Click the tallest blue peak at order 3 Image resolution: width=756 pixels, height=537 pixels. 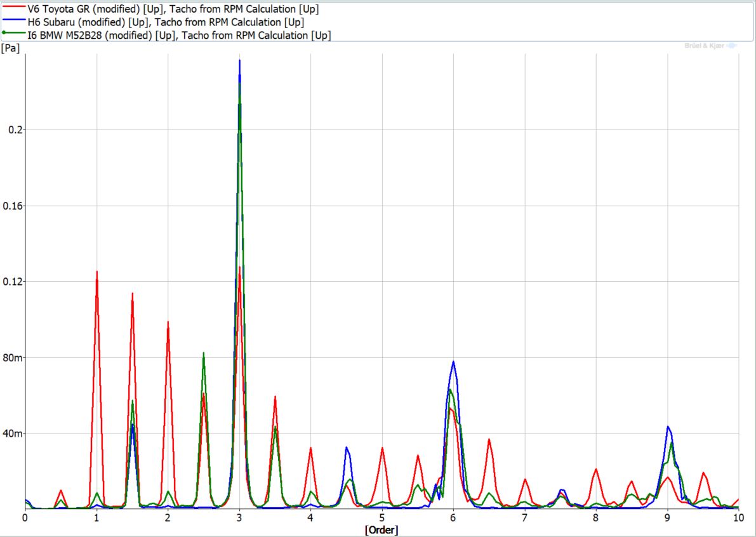(239, 62)
